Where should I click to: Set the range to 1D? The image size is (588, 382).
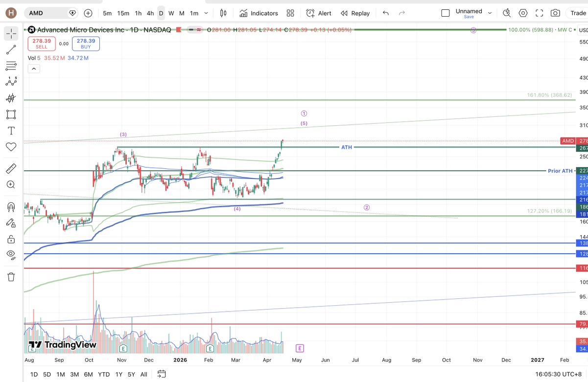(34, 374)
